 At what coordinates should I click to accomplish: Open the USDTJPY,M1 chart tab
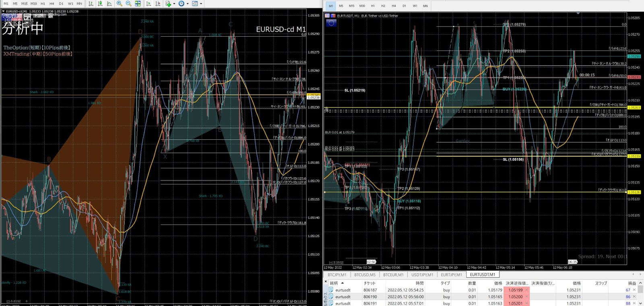tap(422, 275)
